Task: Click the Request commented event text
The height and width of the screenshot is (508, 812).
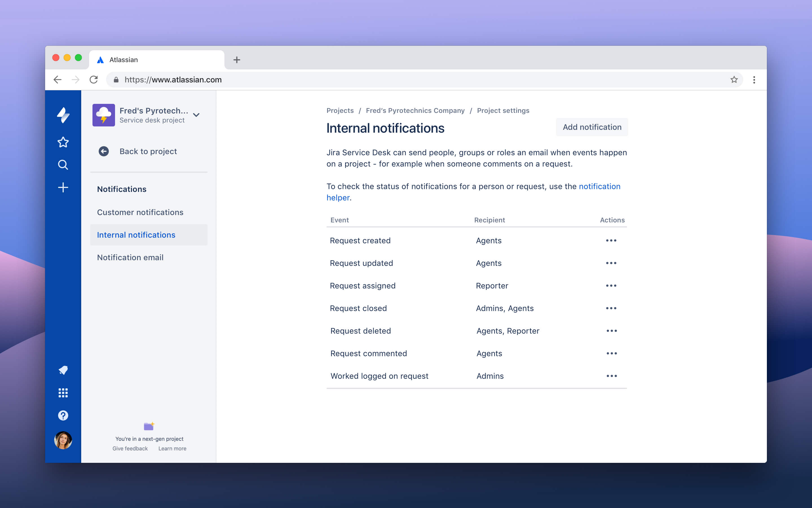Action: coord(369,353)
